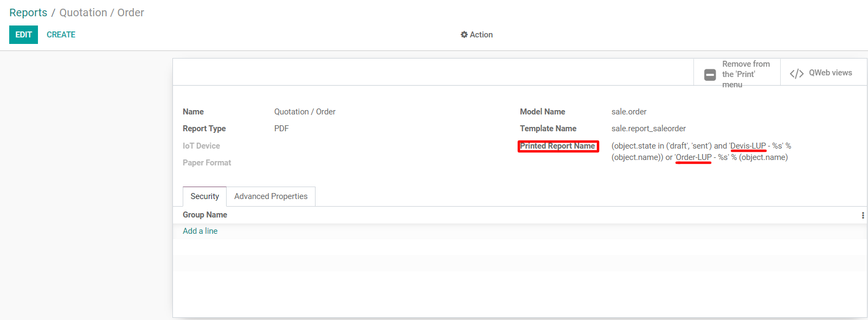Click the CREATE button
868x320 pixels.
[x=61, y=35]
